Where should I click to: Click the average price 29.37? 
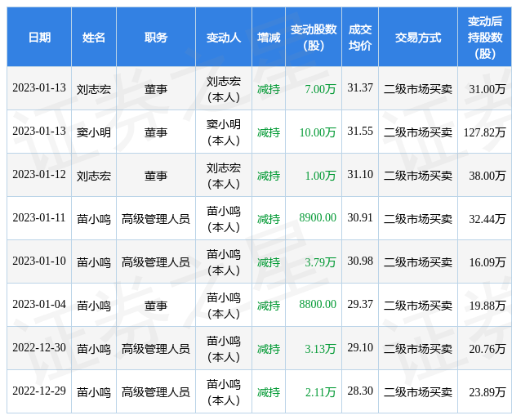coord(360,305)
